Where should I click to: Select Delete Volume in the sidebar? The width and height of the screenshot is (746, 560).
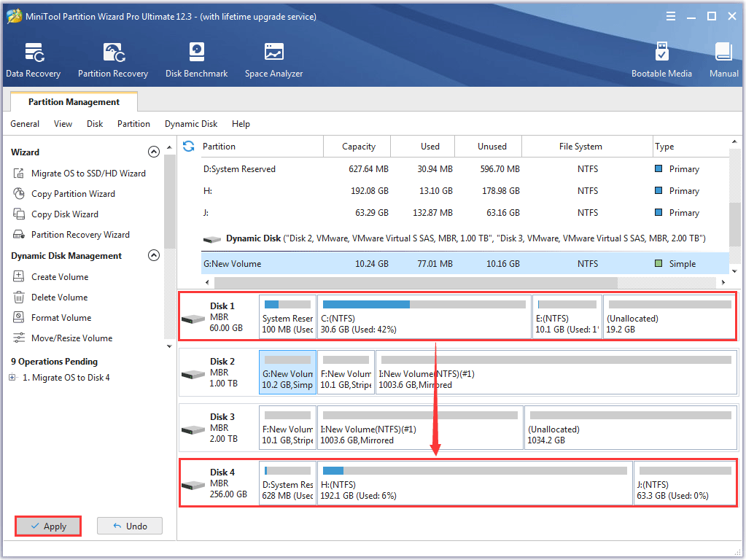click(59, 297)
